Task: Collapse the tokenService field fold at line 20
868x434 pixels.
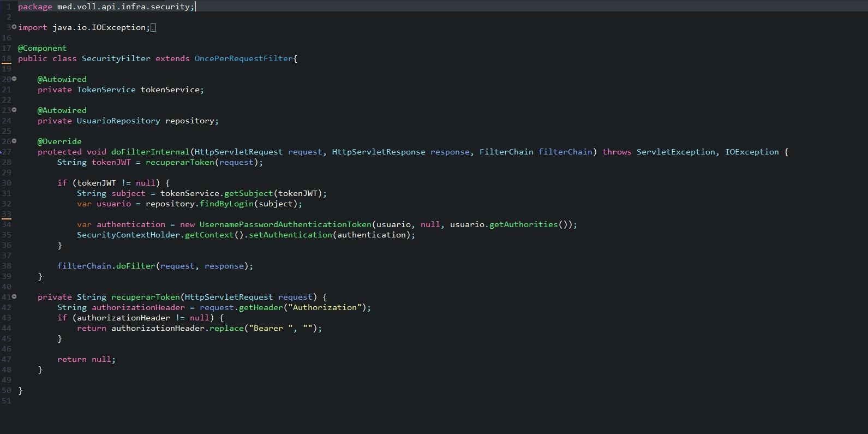Action: [14, 79]
